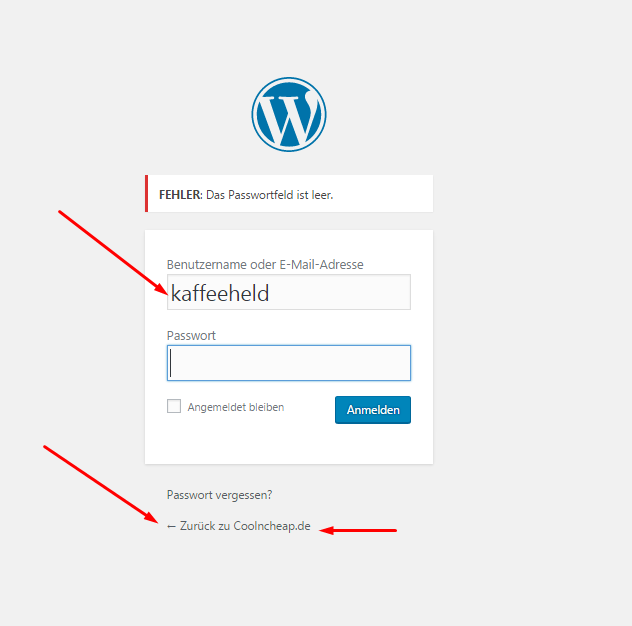Click the Benutzername oder E-Mail-Adresse label

[x=265, y=264]
